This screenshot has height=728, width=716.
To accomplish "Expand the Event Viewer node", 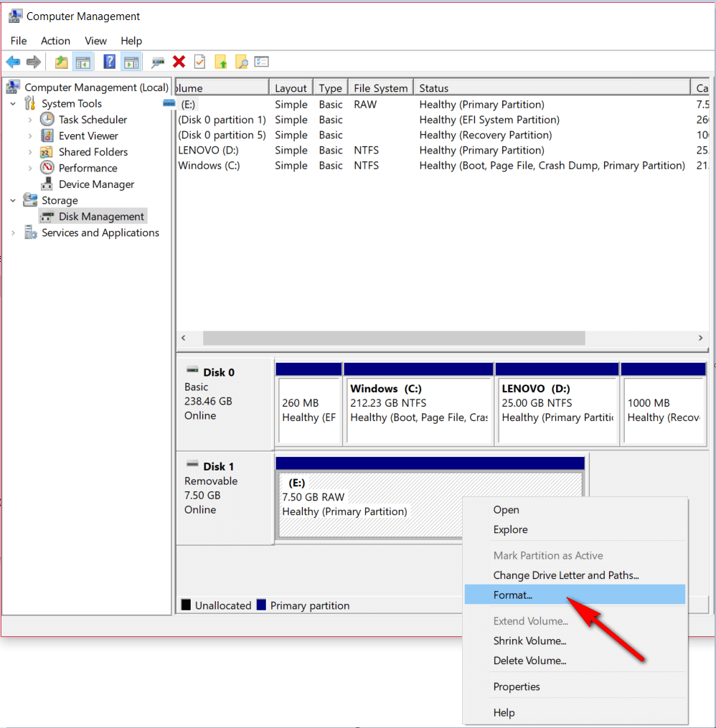I will tap(30, 136).
